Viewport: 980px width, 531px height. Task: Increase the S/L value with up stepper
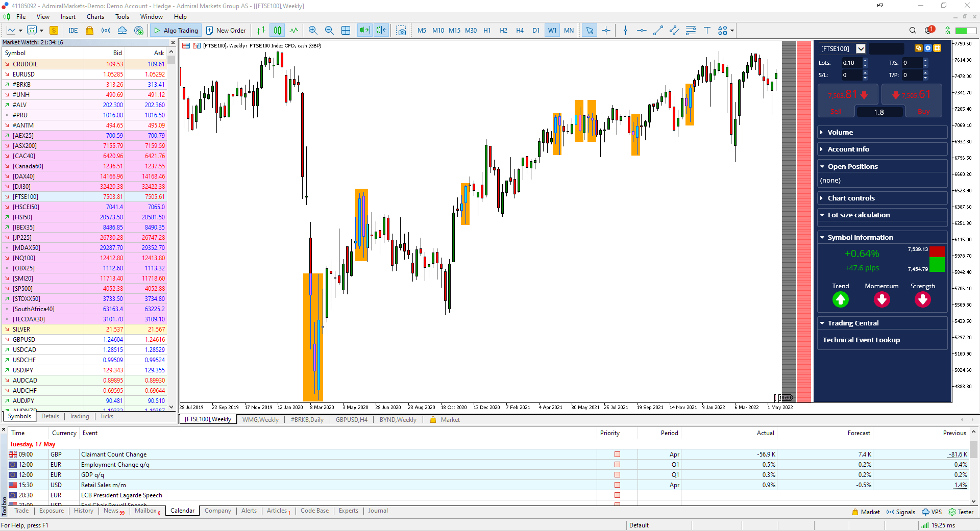(x=865, y=72)
